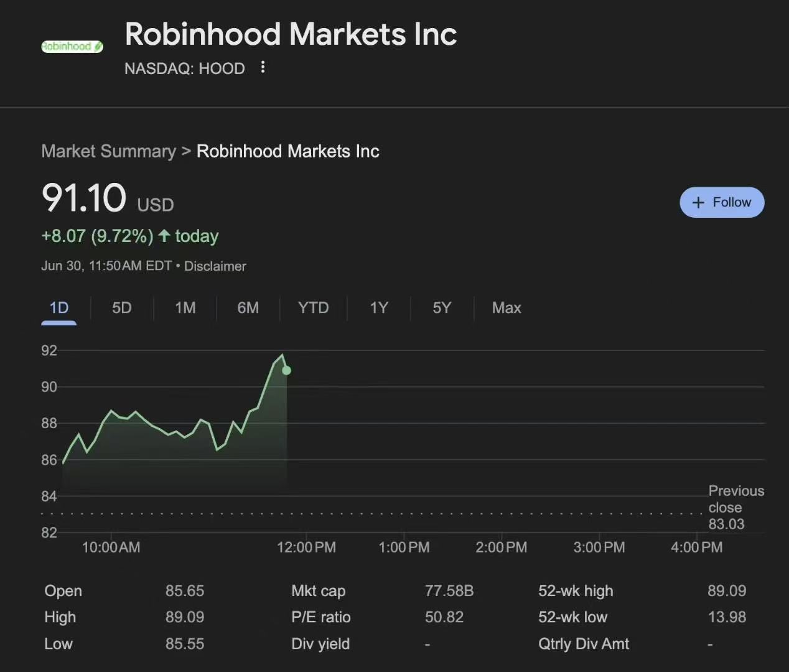Switch to the 1M chart range

(x=185, y=308)
